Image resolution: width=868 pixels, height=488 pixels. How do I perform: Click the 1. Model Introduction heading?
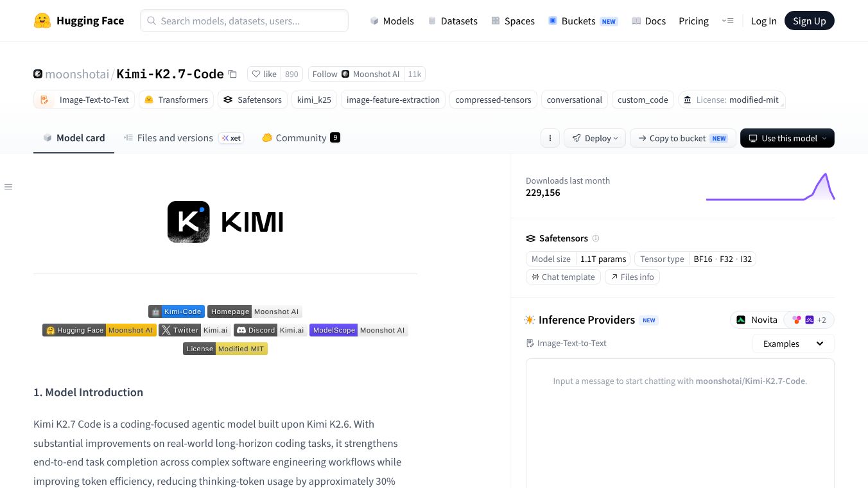pyautogui.click(x=88, y=392)
